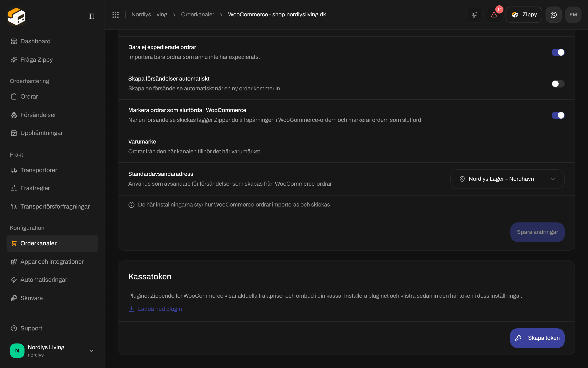Image resolution: width=588 pixels, height=368 pixels.
Task: Go to Nordlys Living breadcrumb
Action: 149,15
